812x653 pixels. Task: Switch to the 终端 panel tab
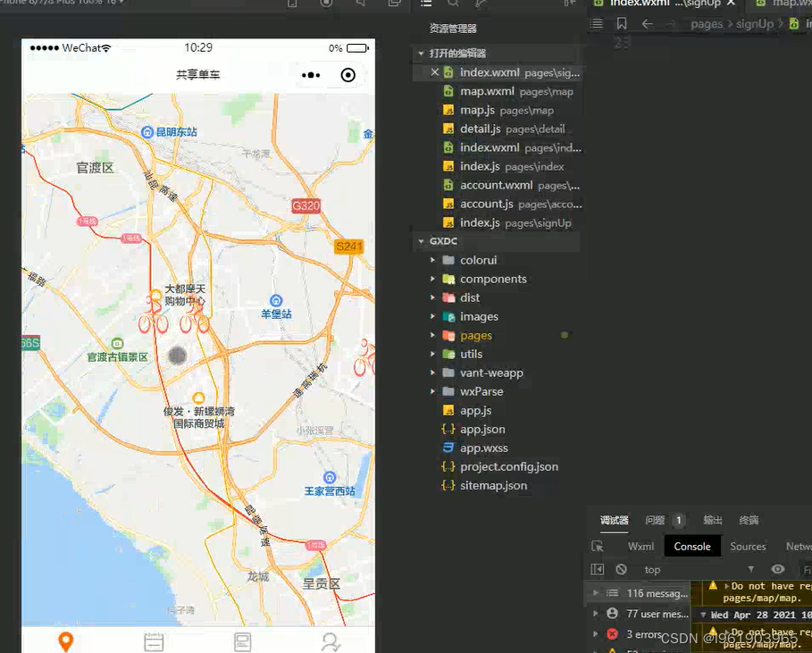(x=749, y=520)
